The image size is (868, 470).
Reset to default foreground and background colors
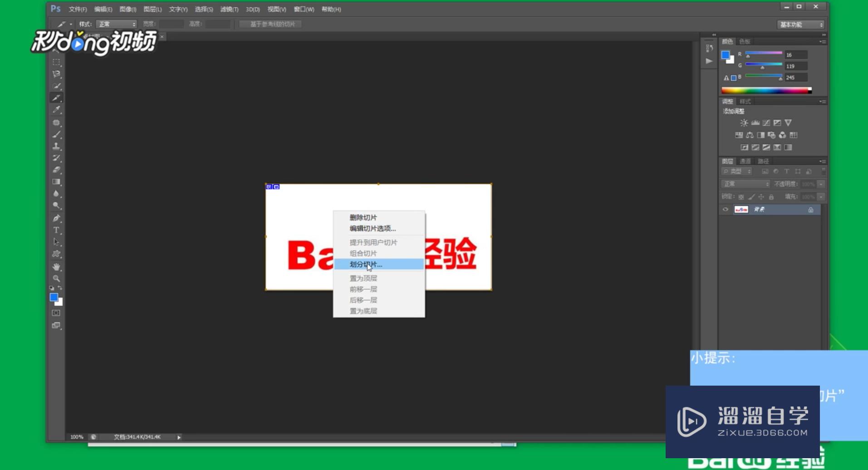(x=52, y=288)
